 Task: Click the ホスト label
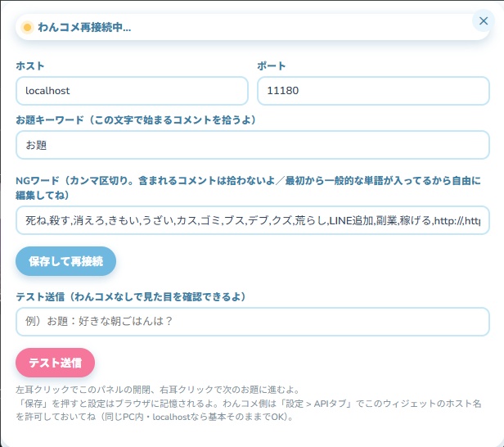30,65
